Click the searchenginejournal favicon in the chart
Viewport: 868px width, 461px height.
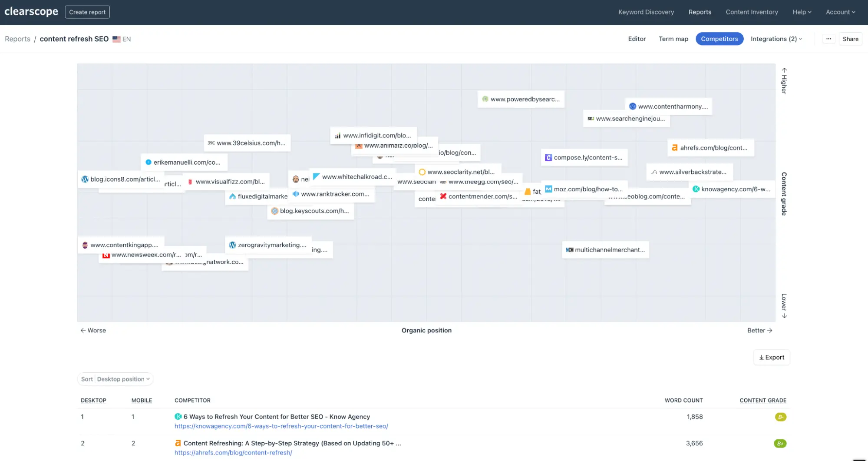click(591, 119)
